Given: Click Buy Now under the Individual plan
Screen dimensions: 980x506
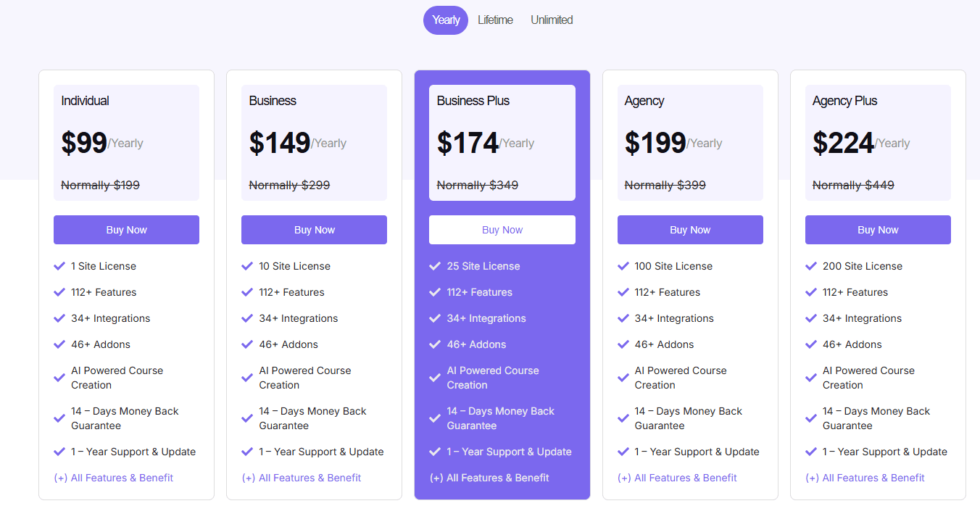Looking at the screenshot, I should (x=126, y=229).
